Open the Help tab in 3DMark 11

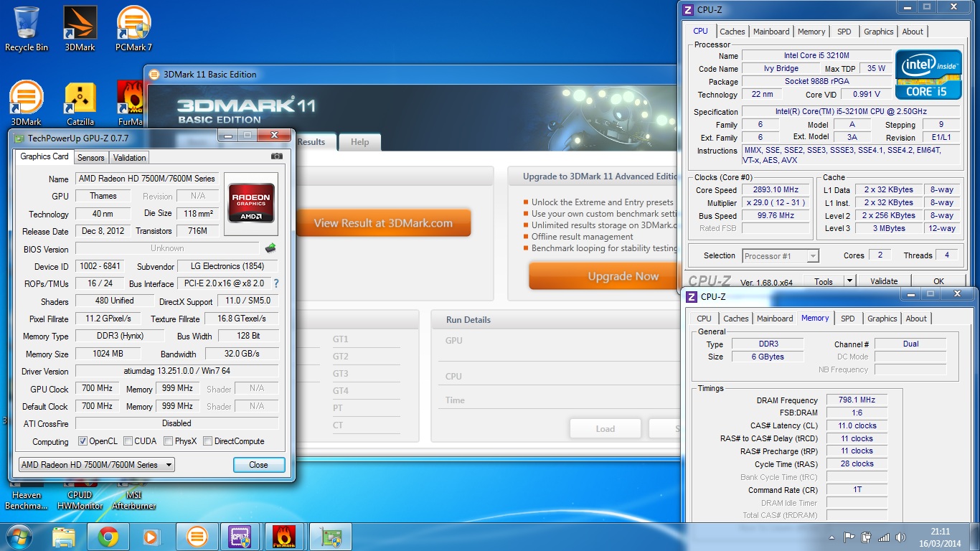point(359,142)
